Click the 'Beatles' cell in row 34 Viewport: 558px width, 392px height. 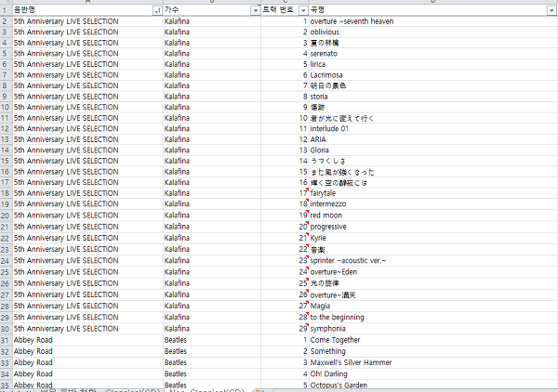pyautogui.click(x=212, y=374)
